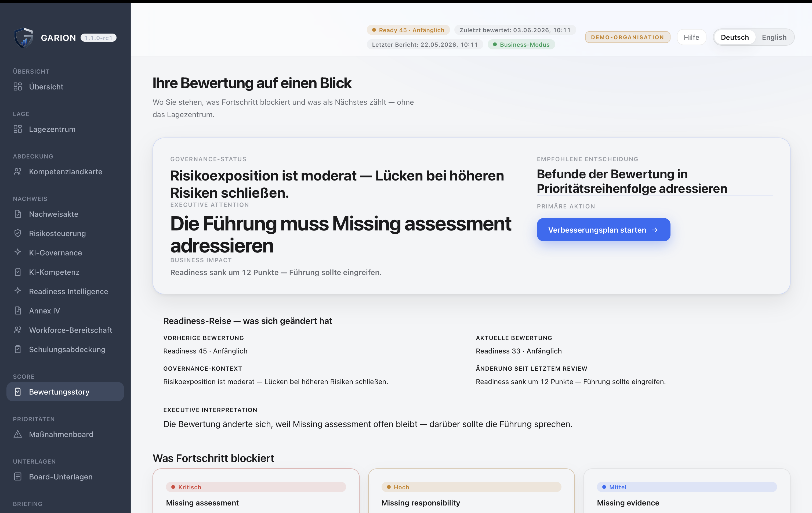
Task: Click the Risikosteuerung shield icon
Action: tap(17, 233)
